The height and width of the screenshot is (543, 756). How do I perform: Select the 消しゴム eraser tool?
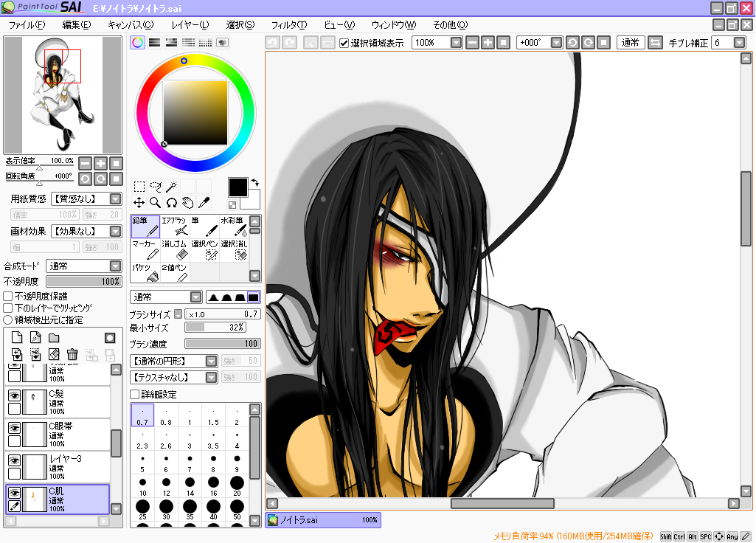pos(175,250)
